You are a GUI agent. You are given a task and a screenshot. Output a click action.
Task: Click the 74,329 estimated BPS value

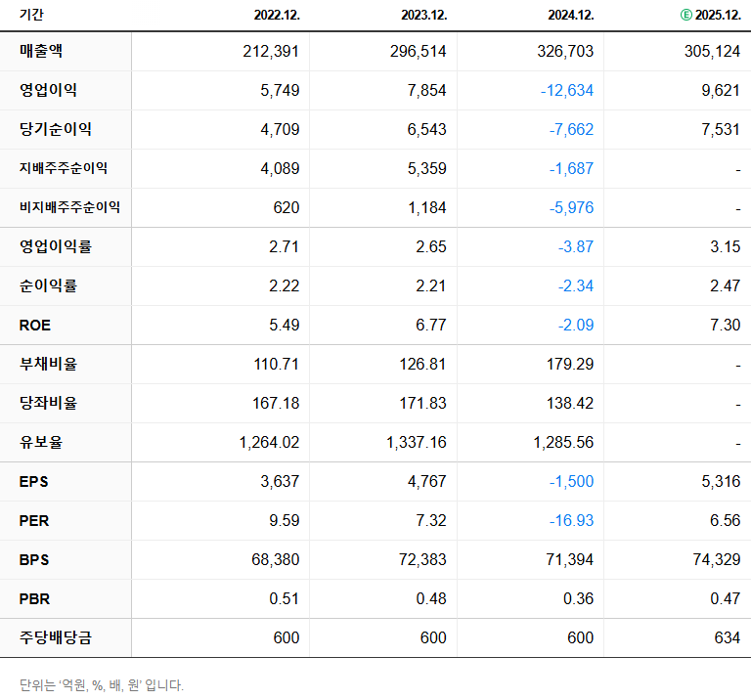click(717, 560)
